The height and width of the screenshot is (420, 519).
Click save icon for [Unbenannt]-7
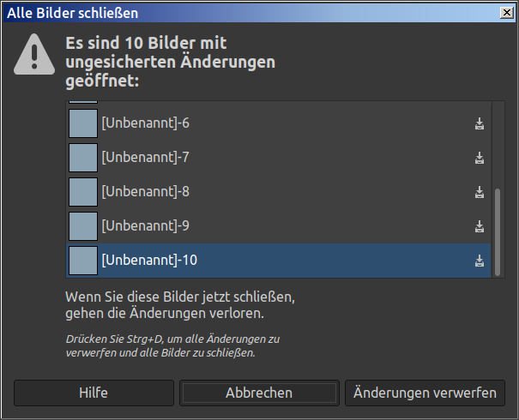[480, 158]
